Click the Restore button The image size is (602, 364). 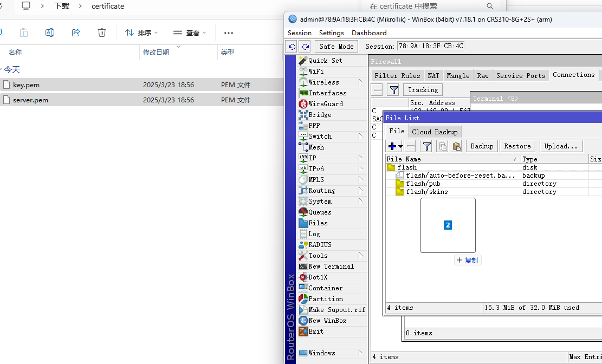click(517, 146)
